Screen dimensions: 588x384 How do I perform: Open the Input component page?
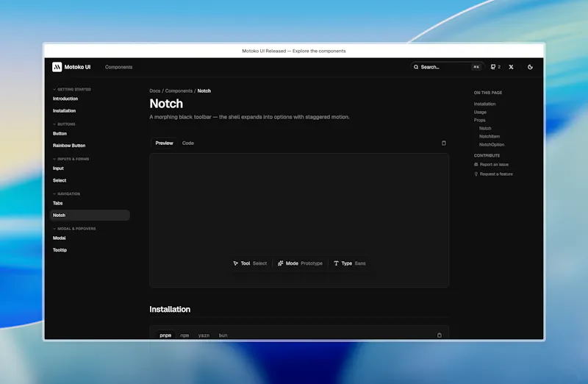[x=58, y=168]
